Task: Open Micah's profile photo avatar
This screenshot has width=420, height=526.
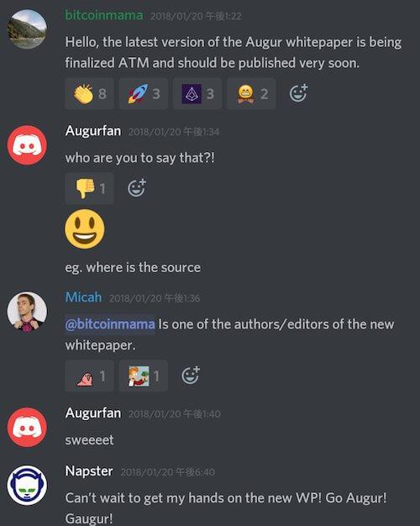Action: 27,311
